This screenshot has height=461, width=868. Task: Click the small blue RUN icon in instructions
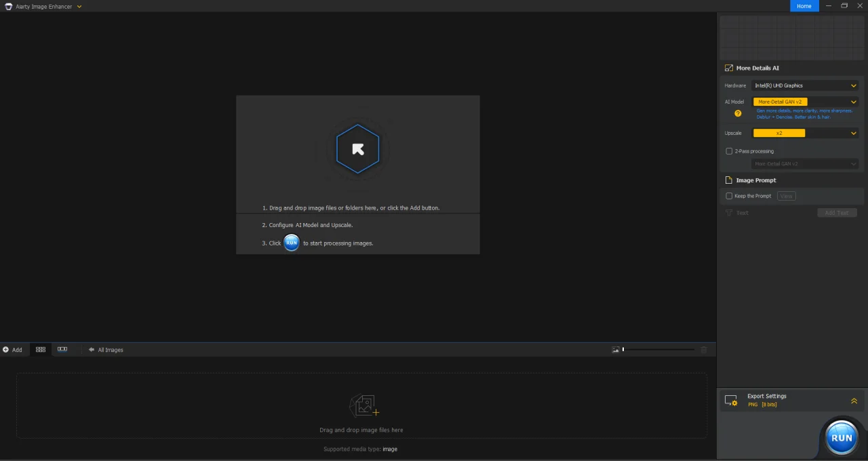[292, 243]
